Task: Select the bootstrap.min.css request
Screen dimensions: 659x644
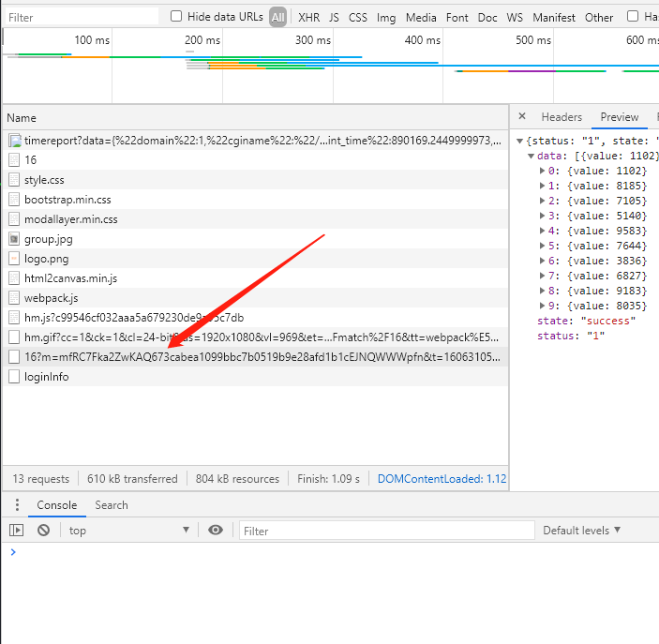Action: pyautogui.click(x=256, y=200)
